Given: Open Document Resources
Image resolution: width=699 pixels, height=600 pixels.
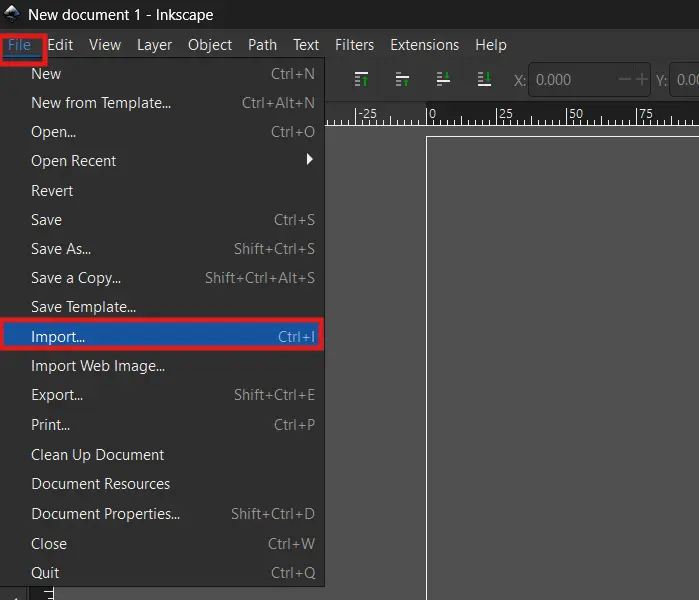Looking at the screenshot, I should point(162,484).
